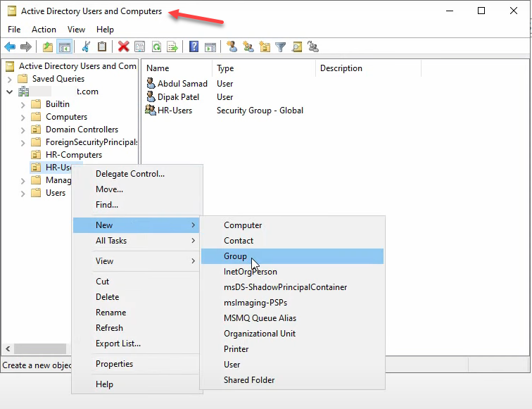The height and width of the screenshot is (409, 532).
Task: Expand the Saved Queries node
Action: coord(10,79)
